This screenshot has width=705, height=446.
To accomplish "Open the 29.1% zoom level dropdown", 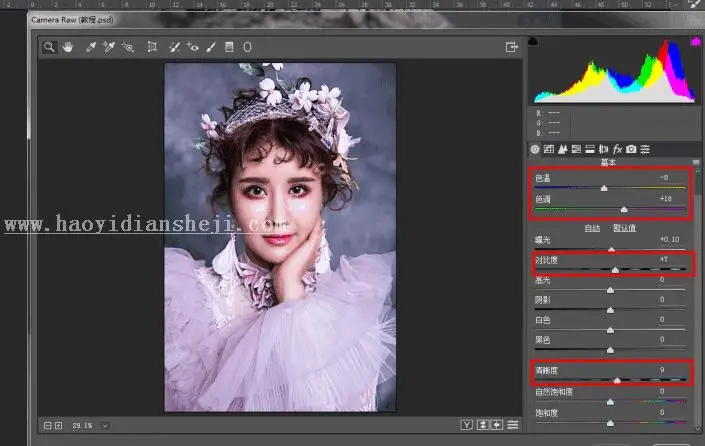I will coord(105,425).
